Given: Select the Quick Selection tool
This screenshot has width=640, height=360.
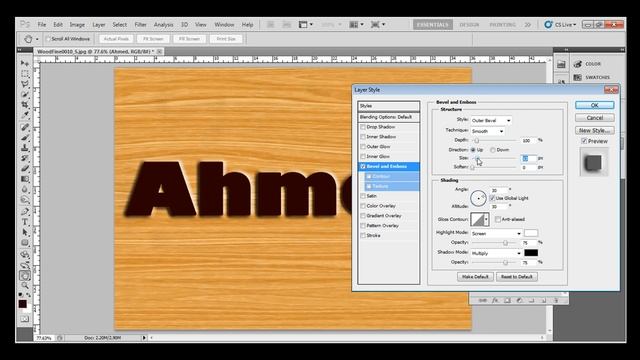Looking at the screenshot, I should (25, 94).
